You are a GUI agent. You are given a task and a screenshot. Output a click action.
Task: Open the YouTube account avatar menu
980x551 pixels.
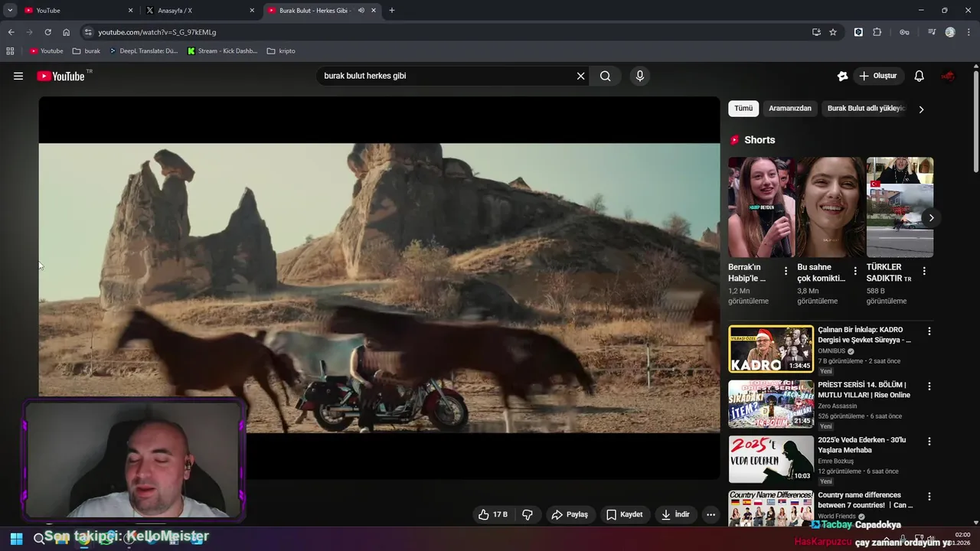[948, 76]
